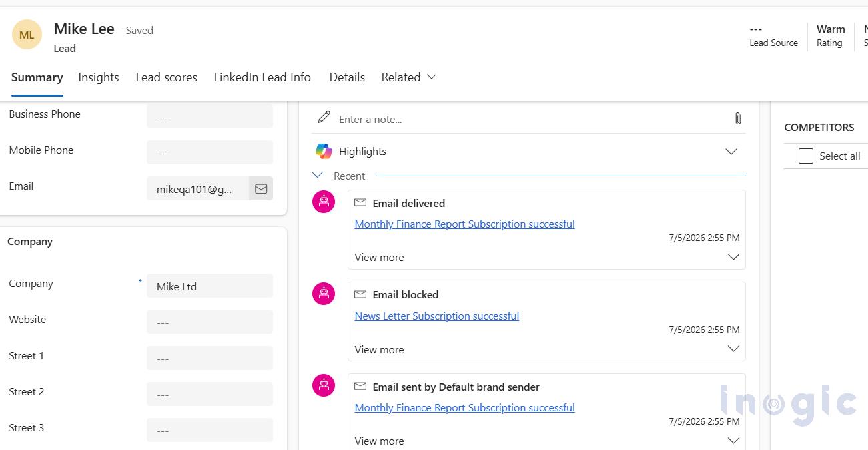Click the bot avatar beside Email delivered
This screenshot has height=450, width=868.
tap(324, 201)
